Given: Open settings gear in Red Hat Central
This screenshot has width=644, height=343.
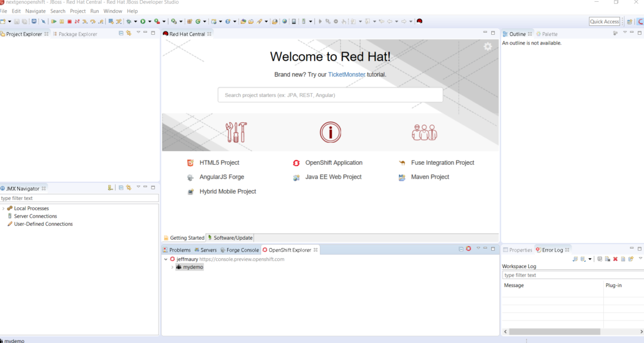Looking at the screenshot, I should coord(487,47).
